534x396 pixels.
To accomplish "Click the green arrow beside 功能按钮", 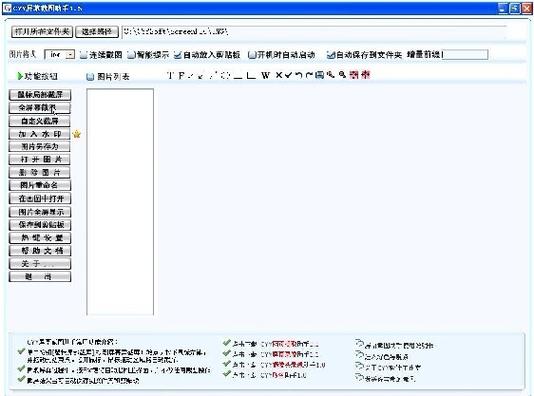I will 20,76.
